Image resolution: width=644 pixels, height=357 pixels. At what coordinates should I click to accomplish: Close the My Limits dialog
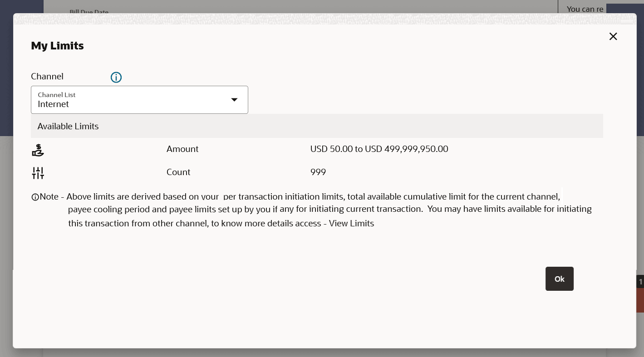coord(613,36)
